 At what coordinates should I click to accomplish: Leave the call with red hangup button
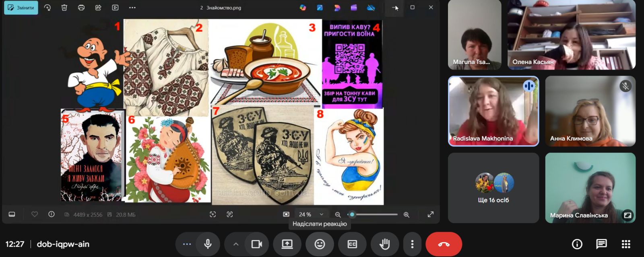[x=444, y=244]
